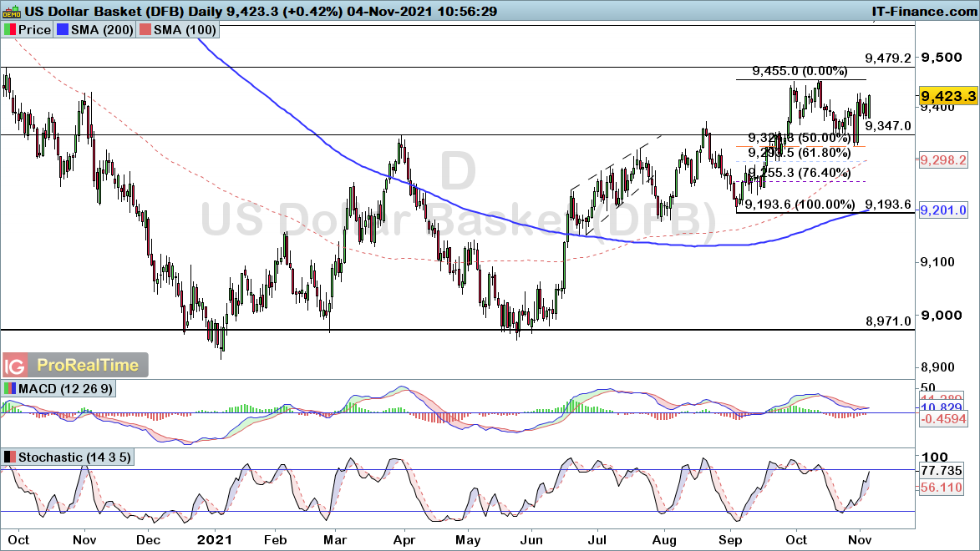Click the yellow current price tag 9,423.3
The height and width of the screenshot is (551, 980).
coord(948,96)
